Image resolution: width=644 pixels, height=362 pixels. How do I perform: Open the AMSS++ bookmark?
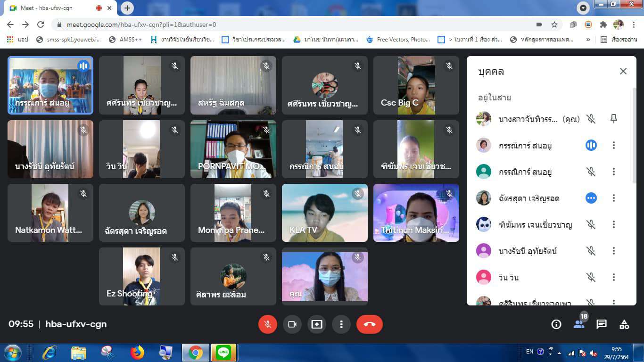pyautogui.click(x=125, y=40)
